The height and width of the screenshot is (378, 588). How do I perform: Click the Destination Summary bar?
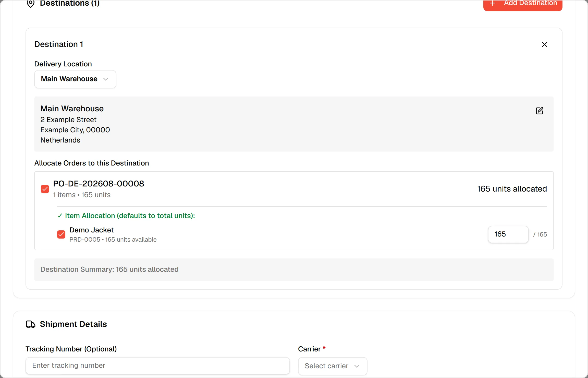(294, 269)
